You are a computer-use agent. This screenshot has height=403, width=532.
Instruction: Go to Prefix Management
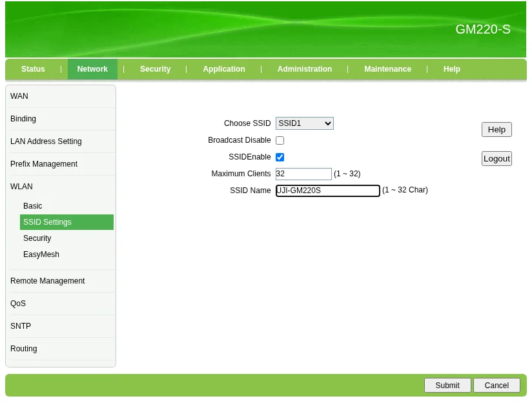pyautogui.click(x=44, y=164)
